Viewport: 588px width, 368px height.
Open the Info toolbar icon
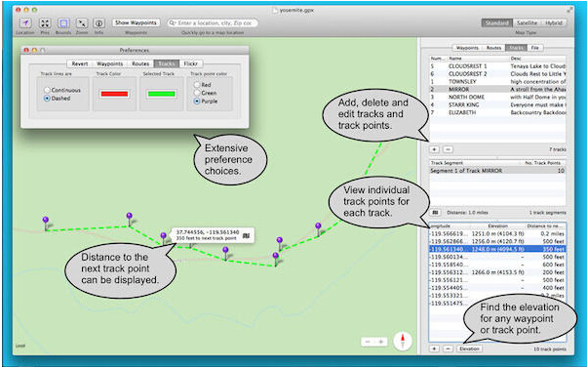[99, 23]
